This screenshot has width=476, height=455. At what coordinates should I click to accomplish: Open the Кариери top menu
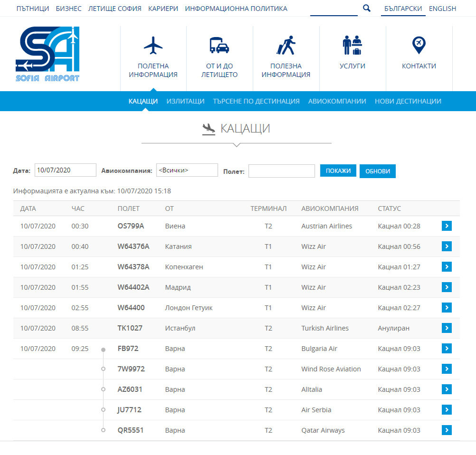pyautogui.click(x=163, y=9)
